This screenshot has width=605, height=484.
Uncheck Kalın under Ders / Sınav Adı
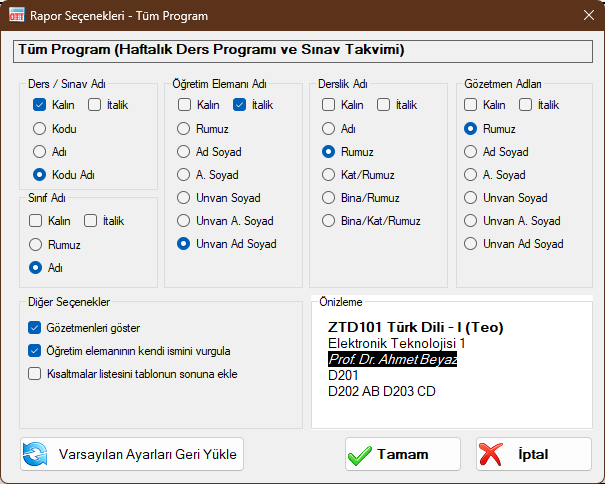pos(39,105)
